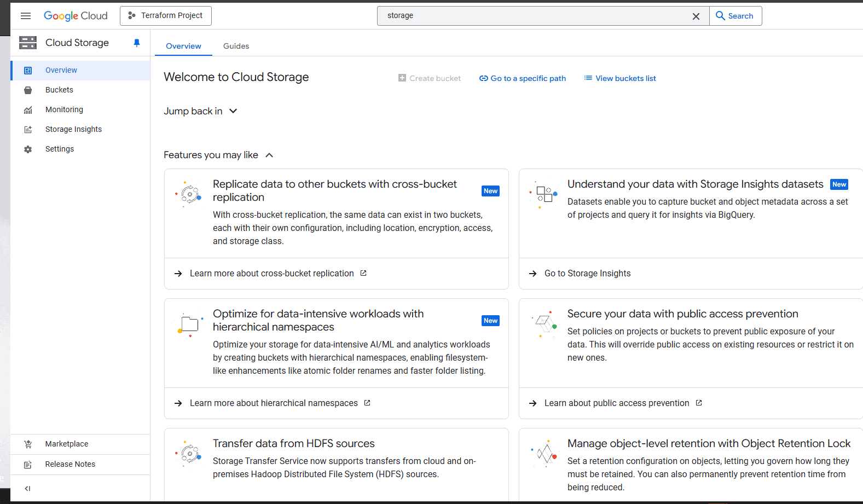Click arrow icon beside cross-bucket replication link
863x504 pixels.
click(178, 274)
